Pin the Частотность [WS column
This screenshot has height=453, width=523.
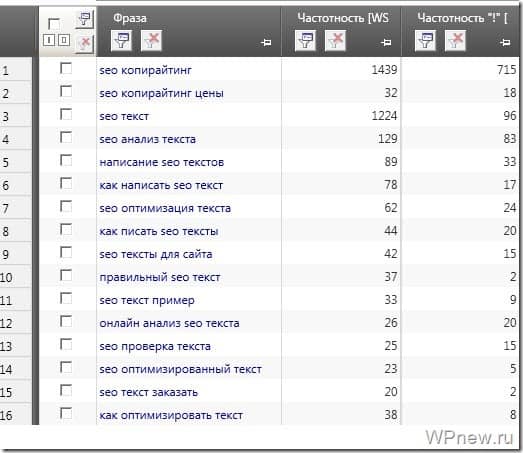pyautogui.click(x=386, y=42)
